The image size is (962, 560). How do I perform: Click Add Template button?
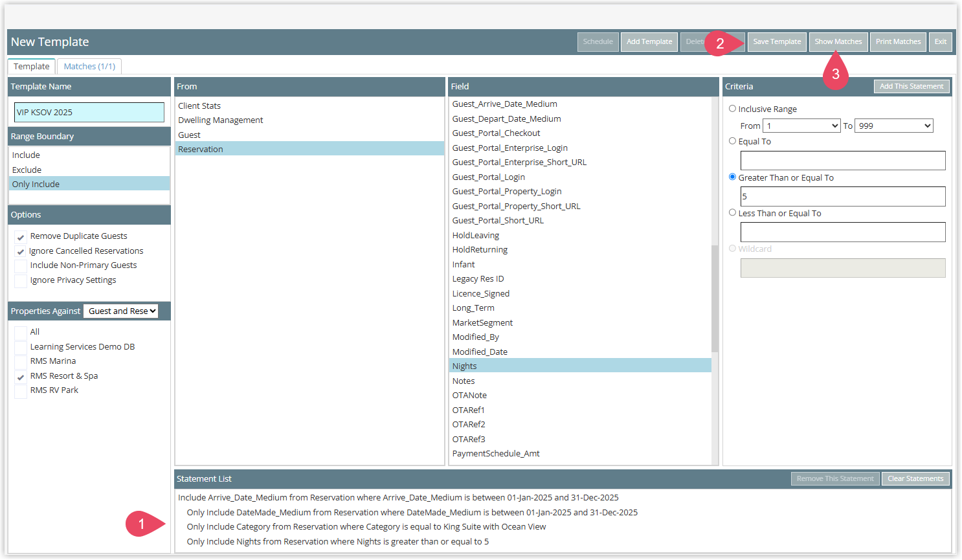pyautogui.click(x=649, y=42)
